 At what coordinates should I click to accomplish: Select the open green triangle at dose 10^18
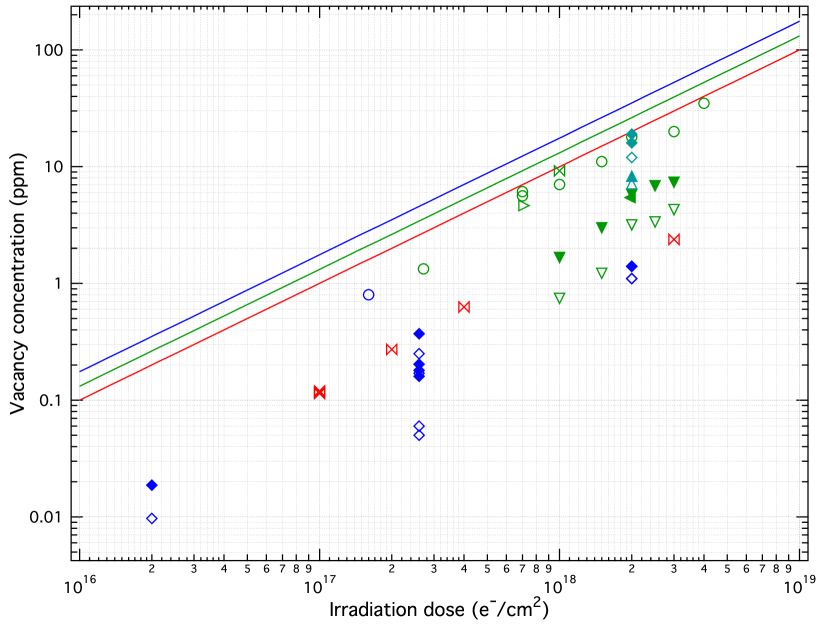(560, 298)
